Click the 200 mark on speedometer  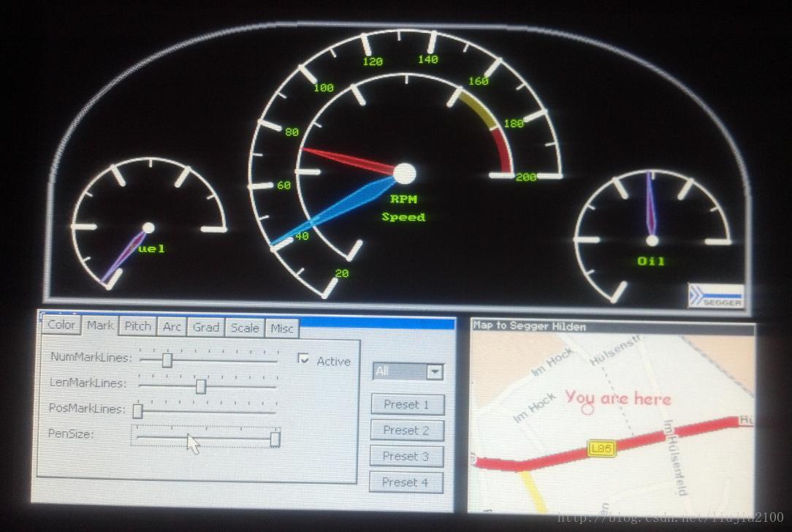click(x=526, y=177)
